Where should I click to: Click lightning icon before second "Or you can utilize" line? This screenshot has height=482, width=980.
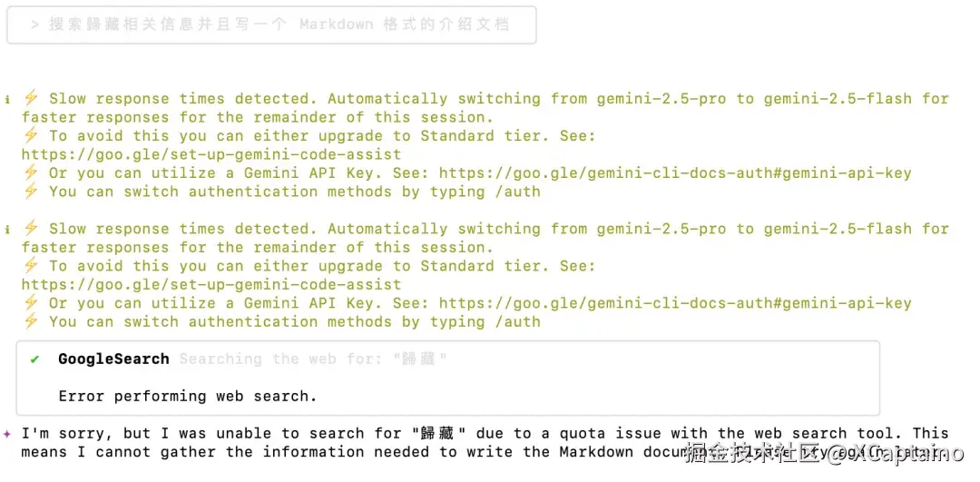click(31, 303)
